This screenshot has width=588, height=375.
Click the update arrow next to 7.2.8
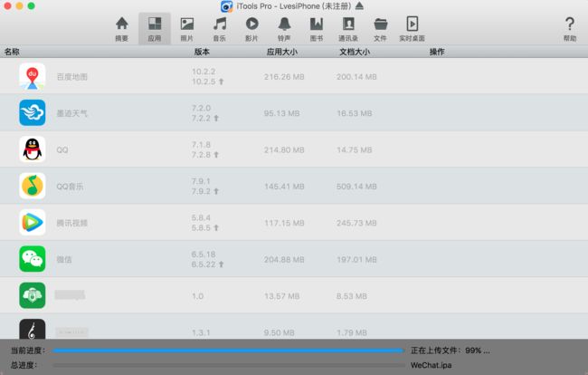(216, 155)
